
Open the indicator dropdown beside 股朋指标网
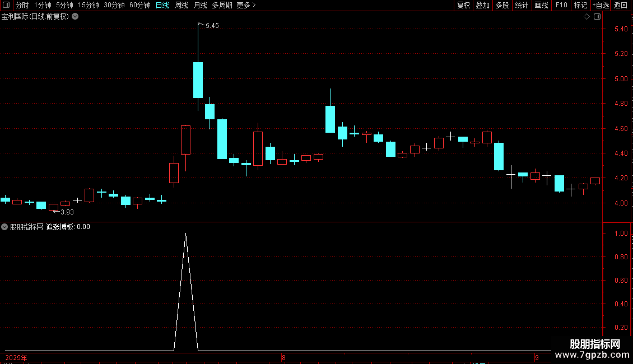coord(4,227)
